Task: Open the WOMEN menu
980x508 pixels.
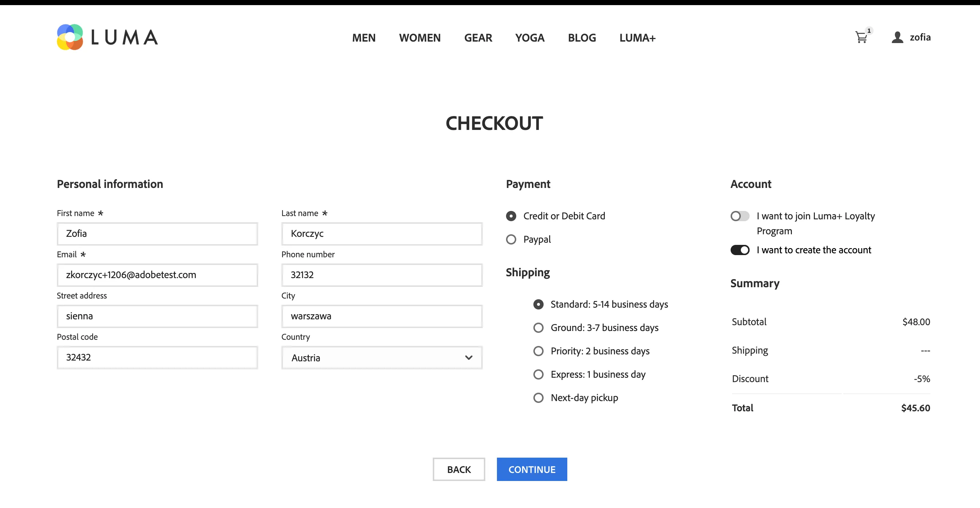Action: (420, 38)
